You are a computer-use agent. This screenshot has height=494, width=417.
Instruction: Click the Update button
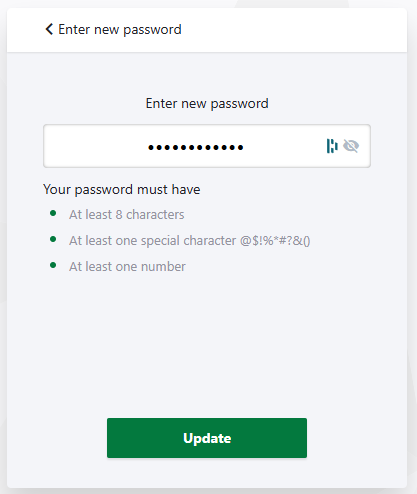207,438
